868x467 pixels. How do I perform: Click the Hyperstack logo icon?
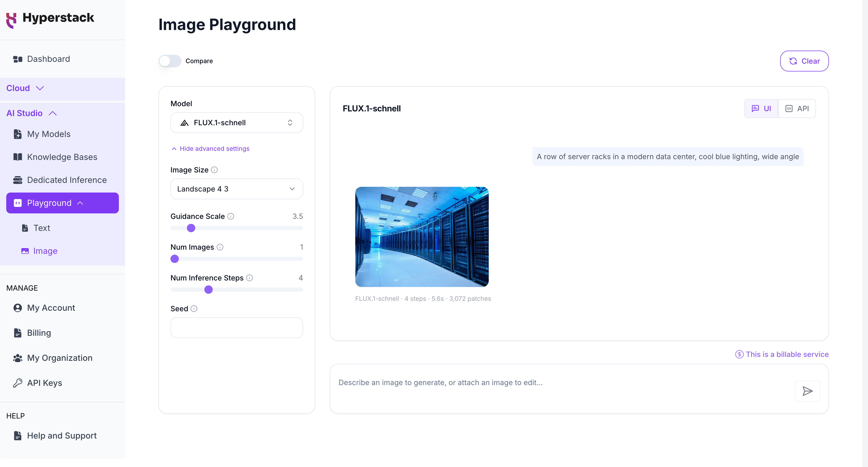pyautogui.click(x=11, y=20)
